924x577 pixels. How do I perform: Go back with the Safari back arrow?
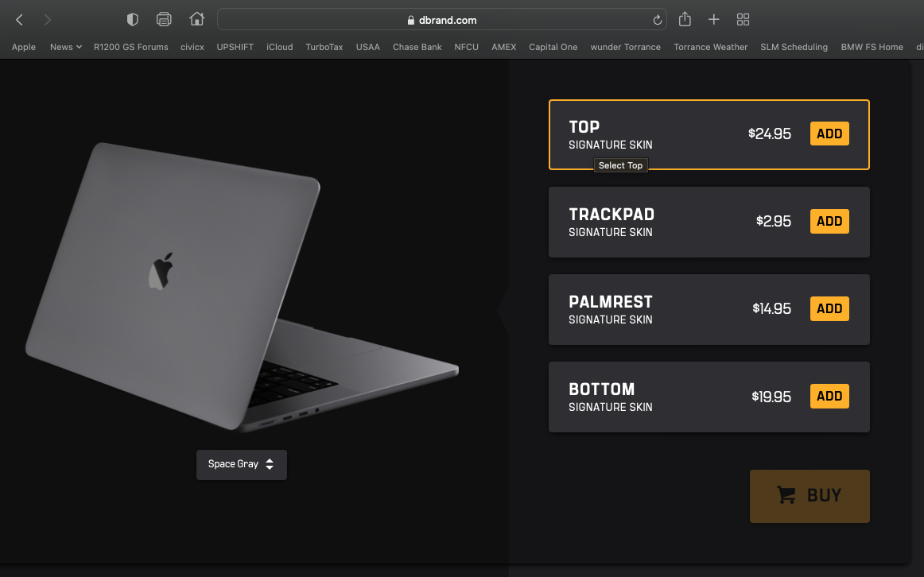19,20
